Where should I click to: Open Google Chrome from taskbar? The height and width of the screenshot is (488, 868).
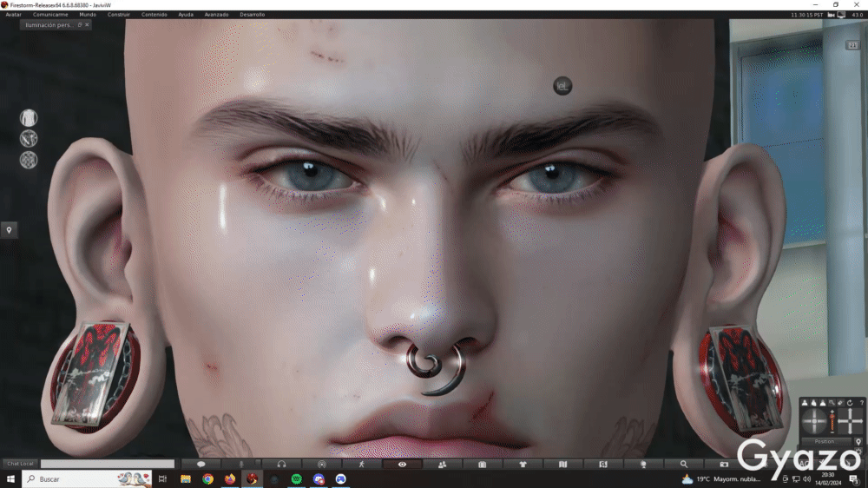(207, 478)
